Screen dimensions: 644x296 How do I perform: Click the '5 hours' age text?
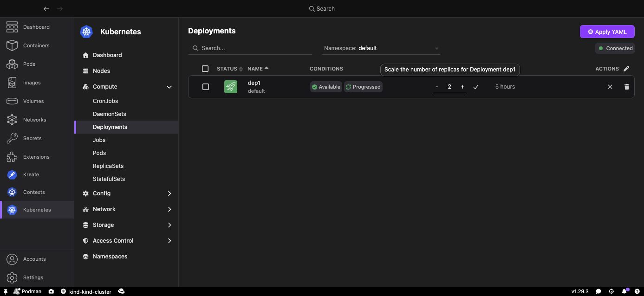[x=505, y=87]
